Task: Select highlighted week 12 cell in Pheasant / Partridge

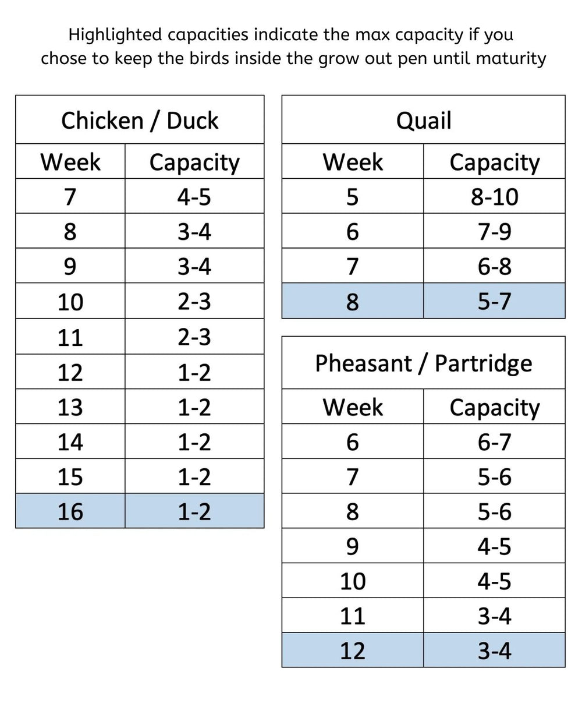Action: (352, 650)
